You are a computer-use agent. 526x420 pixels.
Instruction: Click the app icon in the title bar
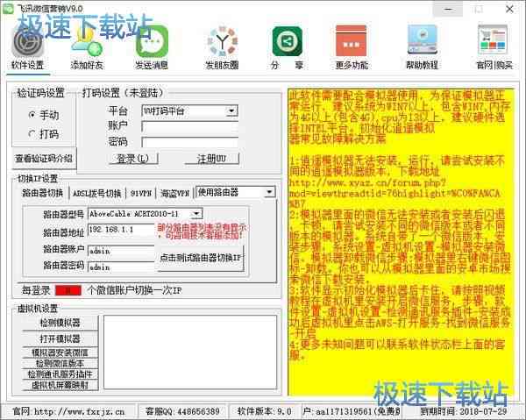(8, 8)
